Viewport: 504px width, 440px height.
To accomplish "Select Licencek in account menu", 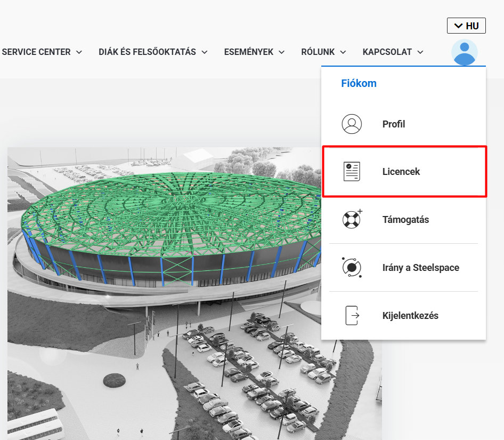I will pyautogui.click(x=404, y=172).
